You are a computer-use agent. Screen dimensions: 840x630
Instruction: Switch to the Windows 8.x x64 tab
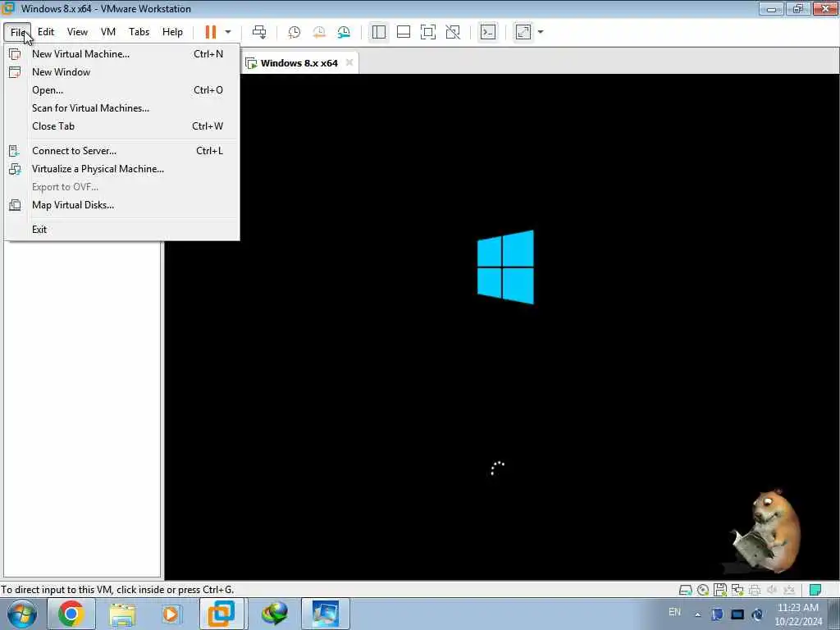[x=299, y=63]
